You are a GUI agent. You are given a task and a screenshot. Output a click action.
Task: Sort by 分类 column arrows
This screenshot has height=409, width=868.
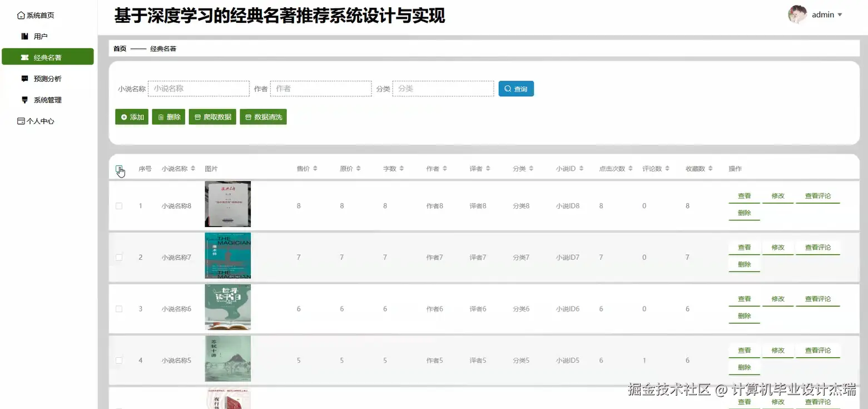[531, 169]
